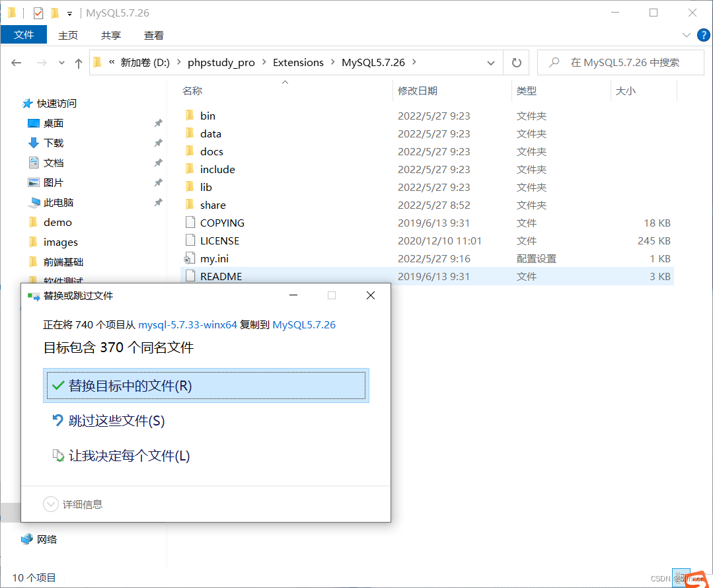The width and height of the screenshot is (713, 588).
Task: Select the lib folder icon
Action: (x=190, y=187)
